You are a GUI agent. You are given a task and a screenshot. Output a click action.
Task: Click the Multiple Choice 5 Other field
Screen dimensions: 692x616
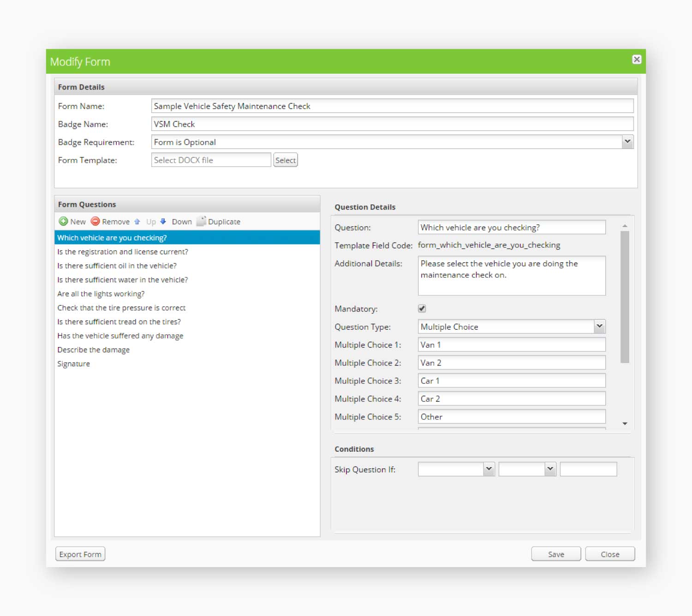click(x=511, y=416)
